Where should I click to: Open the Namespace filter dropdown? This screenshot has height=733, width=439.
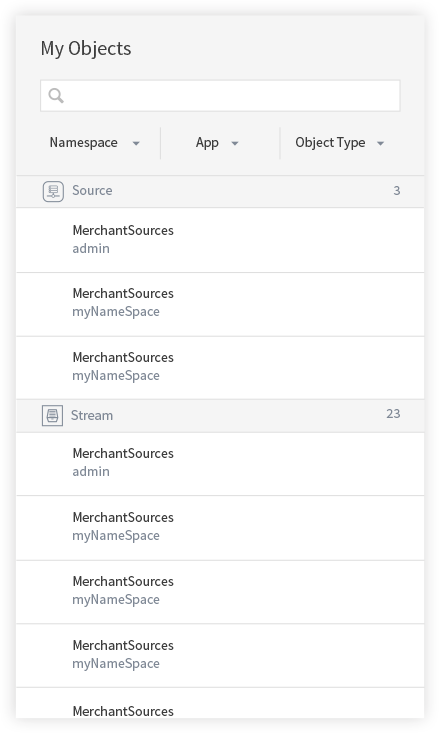pos(94,143)
